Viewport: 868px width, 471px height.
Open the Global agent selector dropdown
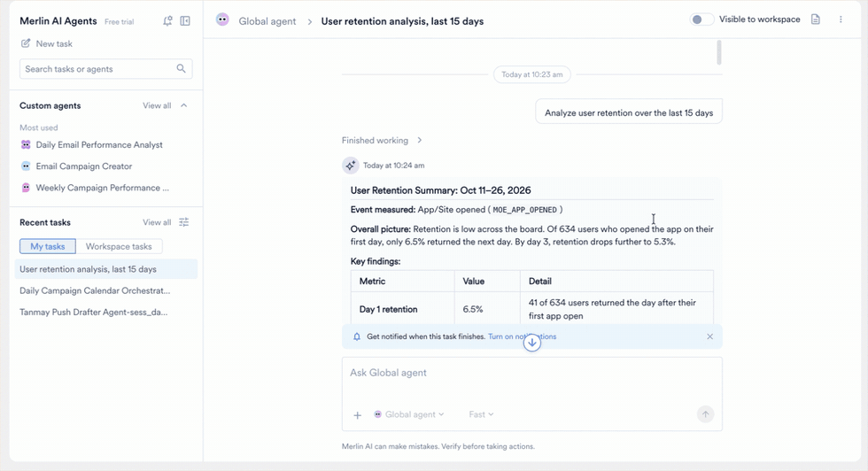pyautogui.click(x=409, y=414)
